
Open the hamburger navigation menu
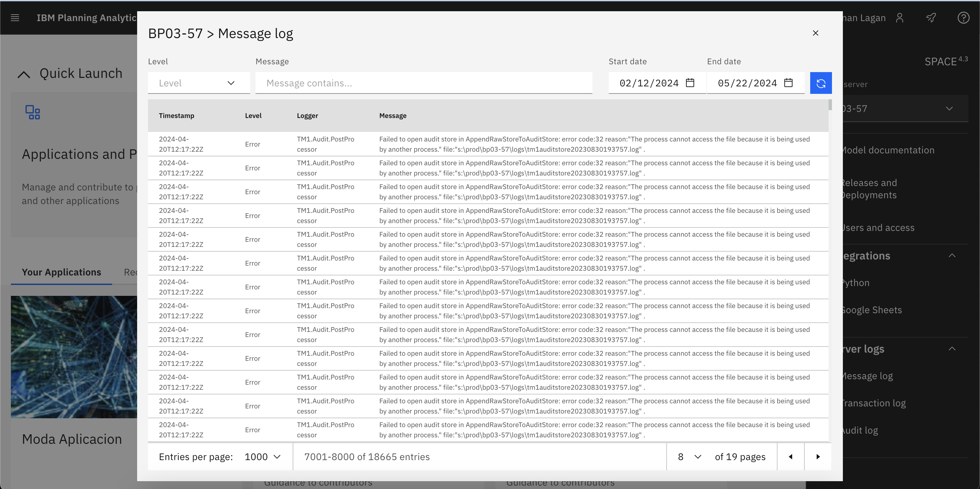click(15, 17)
